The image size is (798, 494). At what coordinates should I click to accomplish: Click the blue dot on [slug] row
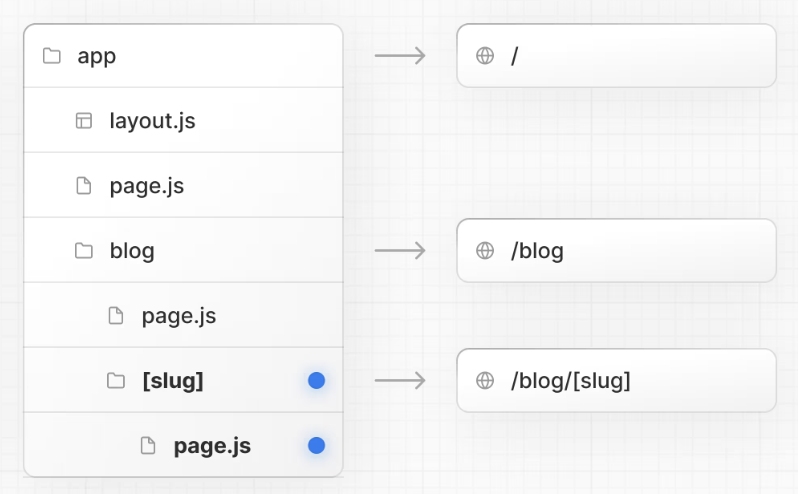[x=316, y=381]
